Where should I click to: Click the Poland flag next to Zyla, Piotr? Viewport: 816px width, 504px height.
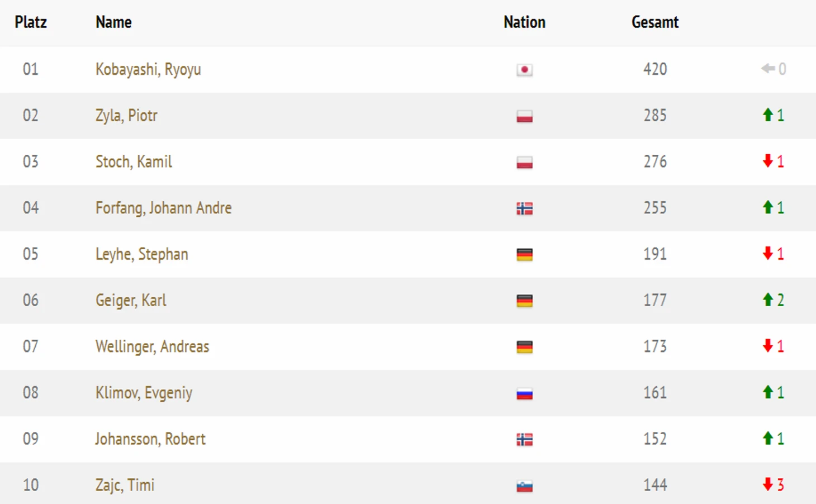[524, 116]
